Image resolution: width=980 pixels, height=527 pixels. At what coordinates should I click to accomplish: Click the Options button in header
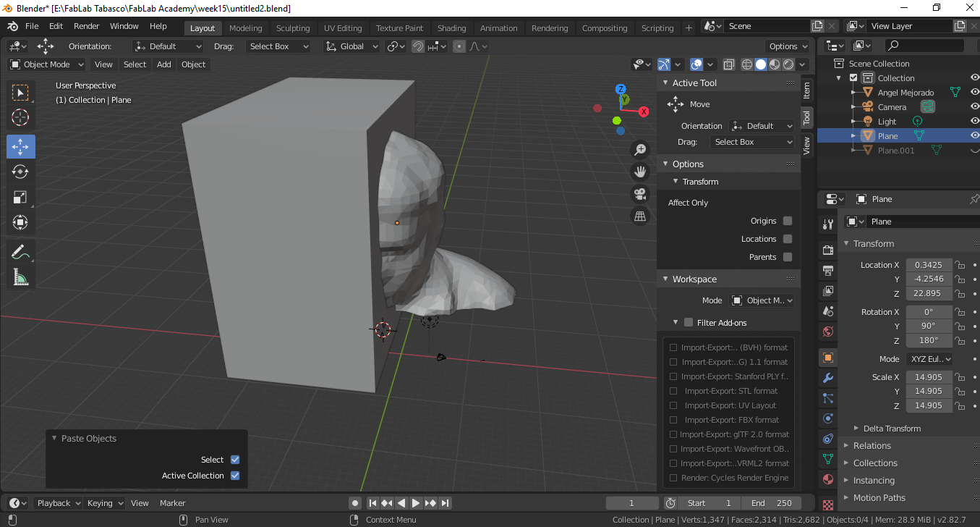click(x=788, y=46)
